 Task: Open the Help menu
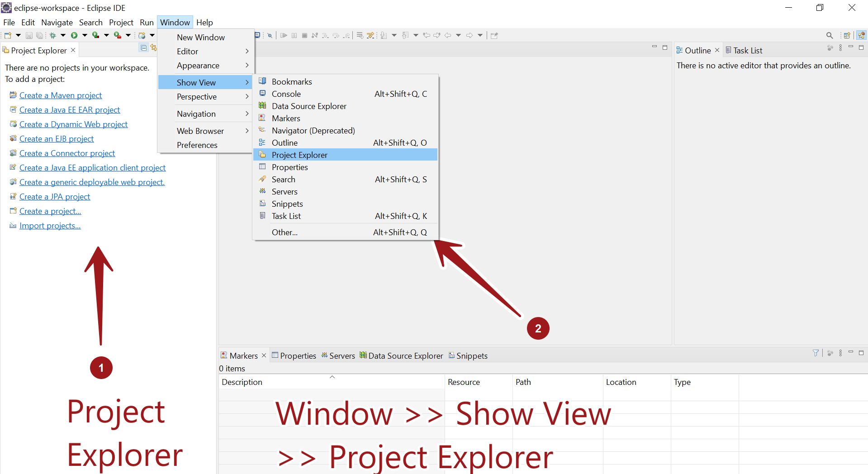204,22
